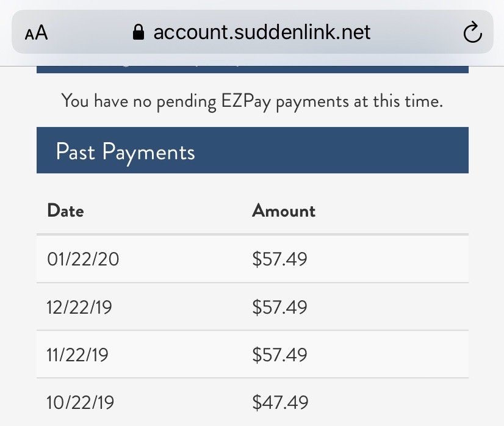Select the 01/22/20 payment date
The image size is (504, 426).
(83, 259)
